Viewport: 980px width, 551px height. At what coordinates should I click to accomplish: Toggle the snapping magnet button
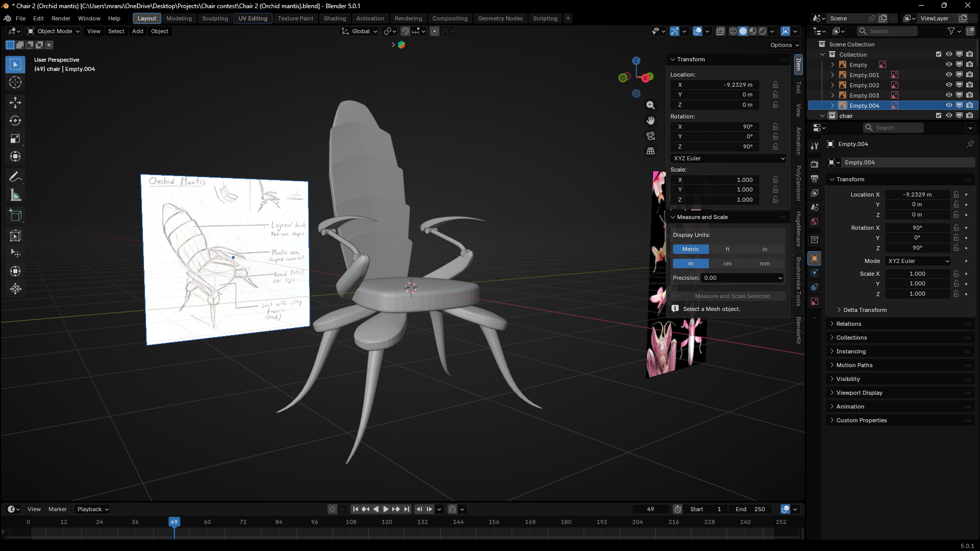tap(405, 31)
